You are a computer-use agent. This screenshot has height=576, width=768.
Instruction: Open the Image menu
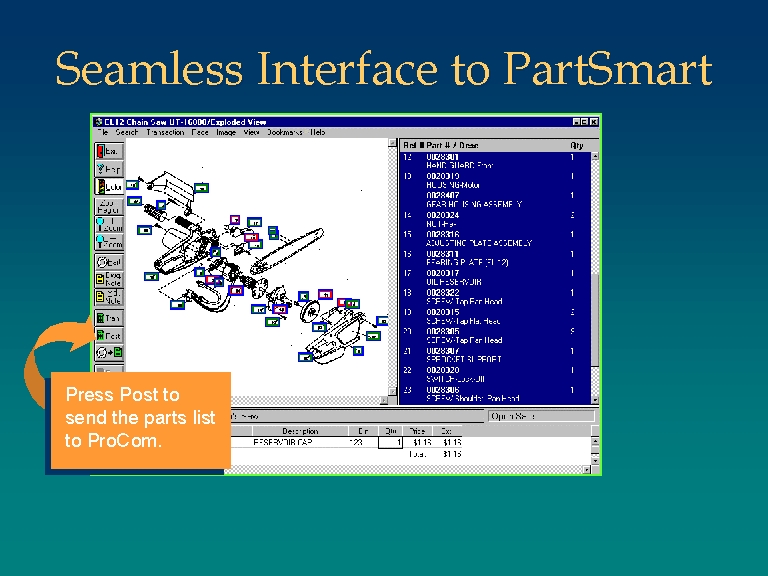tap(226, 132)
